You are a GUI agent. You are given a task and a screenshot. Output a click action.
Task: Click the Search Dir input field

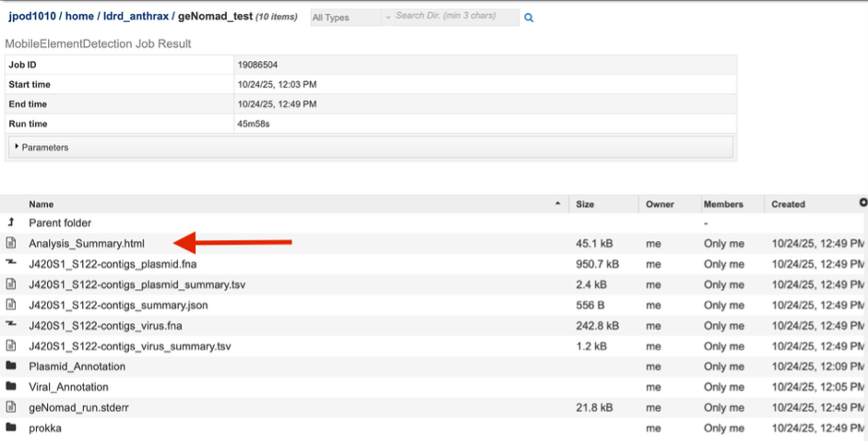click(x=456, y=17)
